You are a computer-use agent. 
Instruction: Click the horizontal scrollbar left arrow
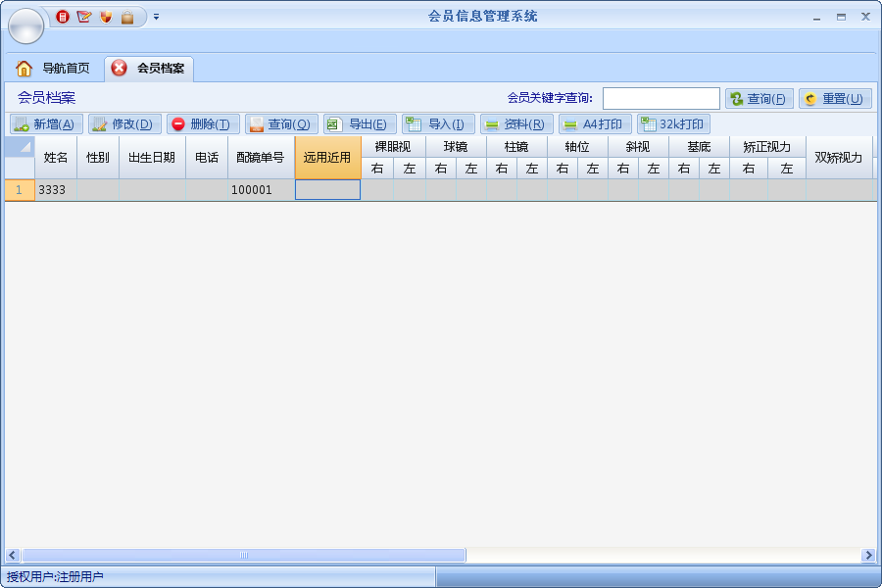pos(13,556)
